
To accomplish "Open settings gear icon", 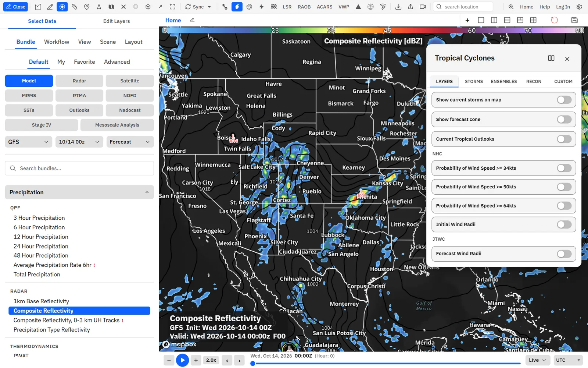I will click(x=579, y=7).
